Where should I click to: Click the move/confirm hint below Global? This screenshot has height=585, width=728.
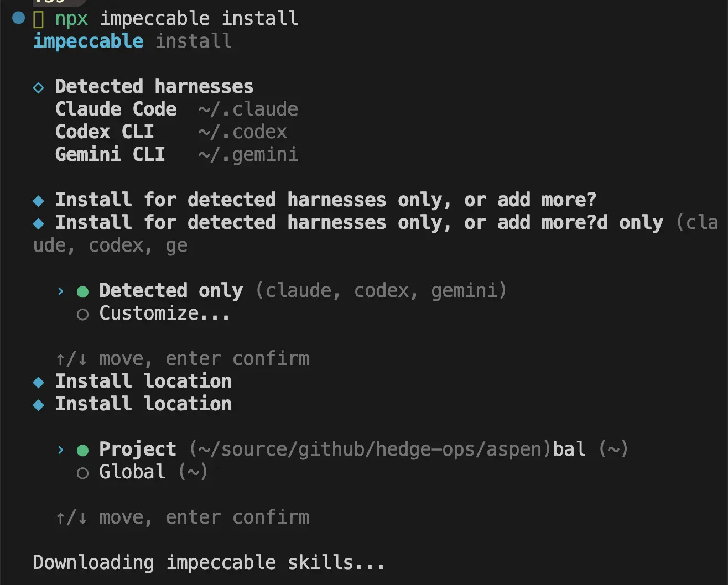[x=183, y=518]
